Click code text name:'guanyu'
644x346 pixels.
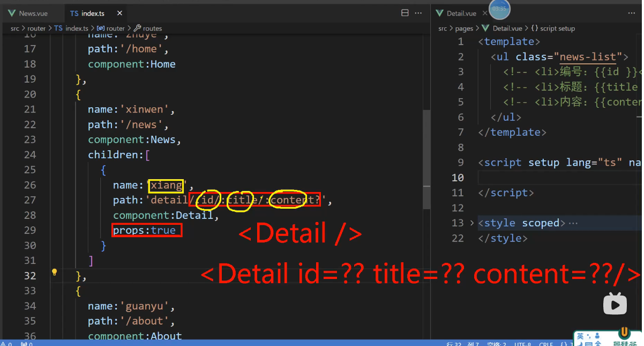pos(132,306)
